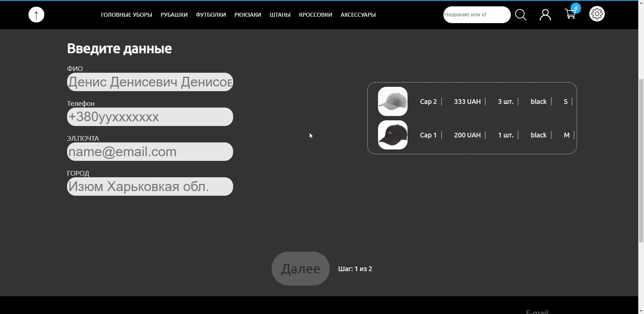Open the РУБАШКИ category

[174, 15]
